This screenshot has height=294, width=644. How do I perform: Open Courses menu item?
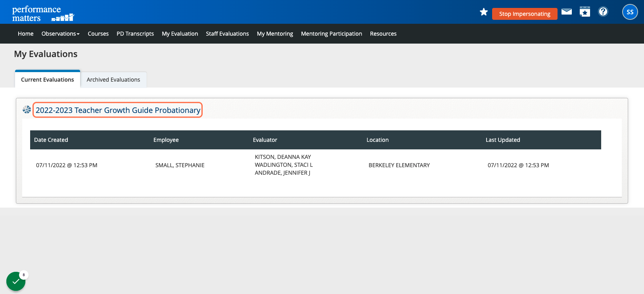[x=98, y=34]
